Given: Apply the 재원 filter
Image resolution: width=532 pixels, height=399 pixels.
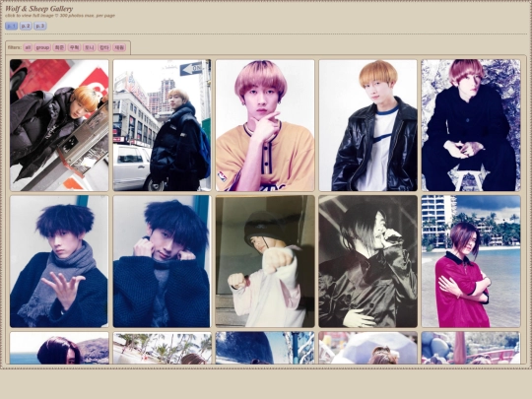Looking at the screenshot, I should coord(119,48).
